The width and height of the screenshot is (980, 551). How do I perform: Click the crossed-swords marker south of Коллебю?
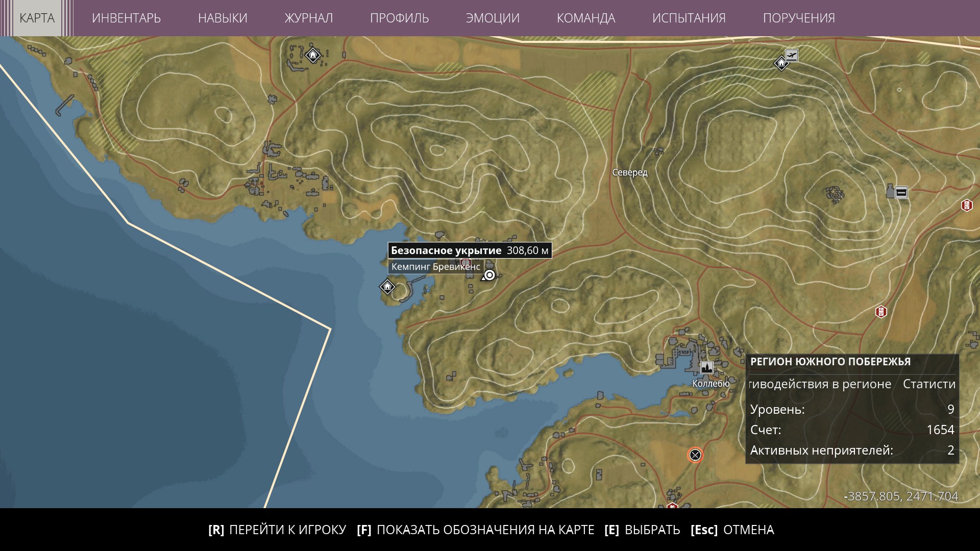(x=695, y=455)
